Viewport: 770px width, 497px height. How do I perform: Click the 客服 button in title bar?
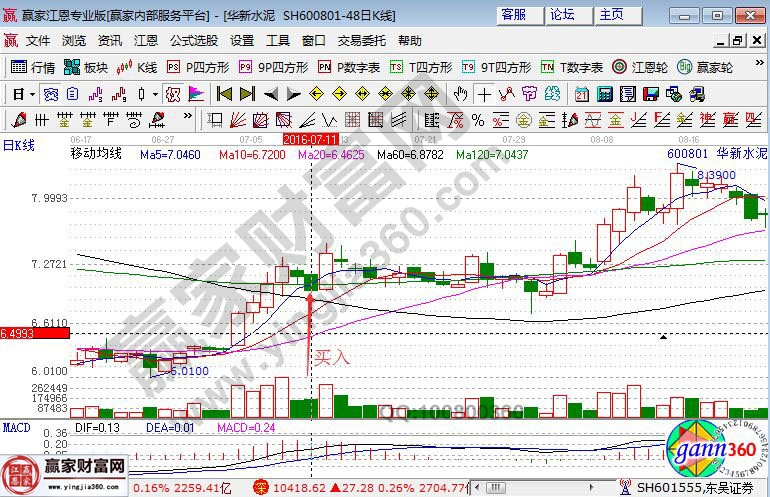pos(514,15)
